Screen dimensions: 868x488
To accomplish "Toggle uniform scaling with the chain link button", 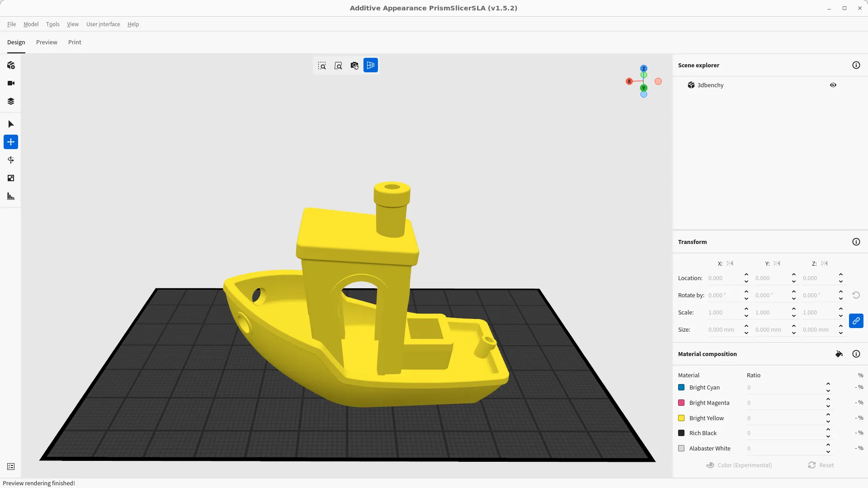I will click(856, 321).
